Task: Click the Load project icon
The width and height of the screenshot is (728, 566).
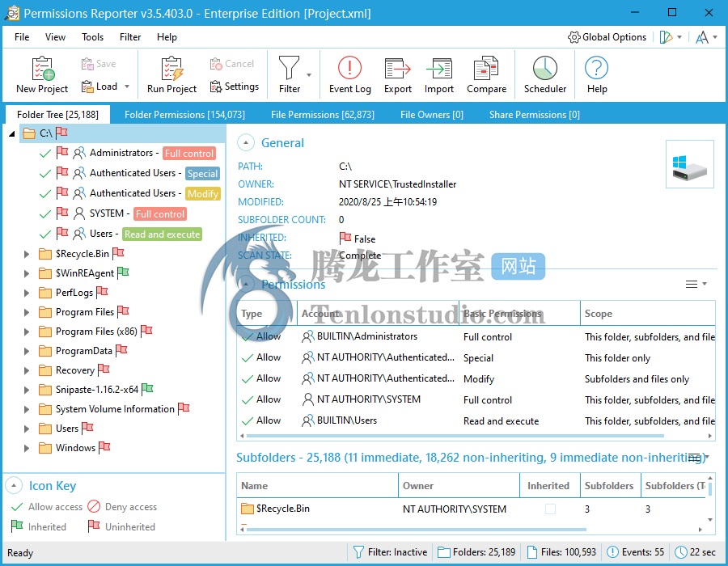Action: pyautogui.click(x=87, y=87)
